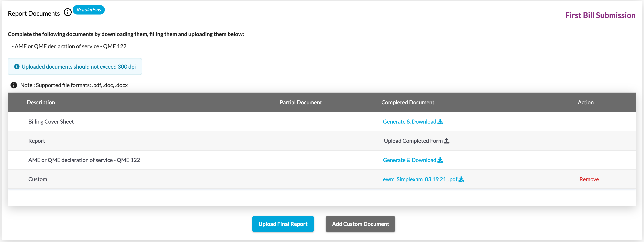This screenshot has width=644, height=242.
Task: Click upload icon in the Report row
Action: pyautogui.click(x=446, y=141)
